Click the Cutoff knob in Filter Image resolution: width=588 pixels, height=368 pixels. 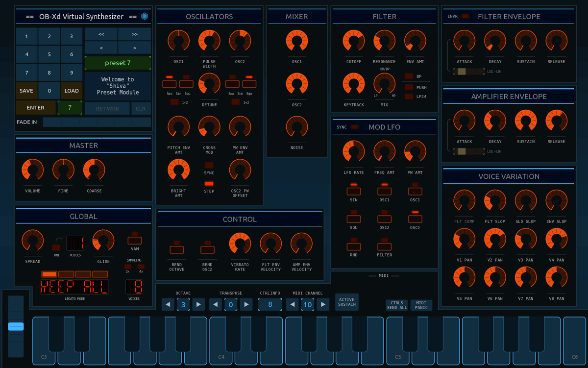pos(353,41)
